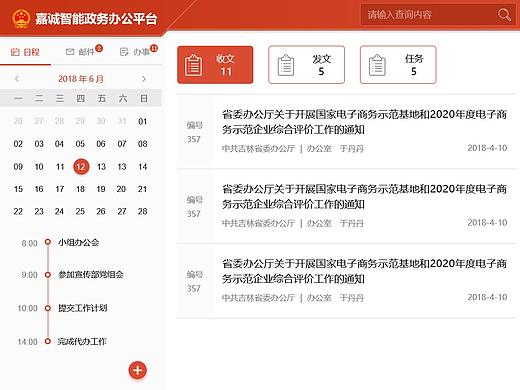Open the 参加宣传部党组会 schedule entry
This screenshot has height=390, width=520.
pyautogui.click(x=91, y=275)
